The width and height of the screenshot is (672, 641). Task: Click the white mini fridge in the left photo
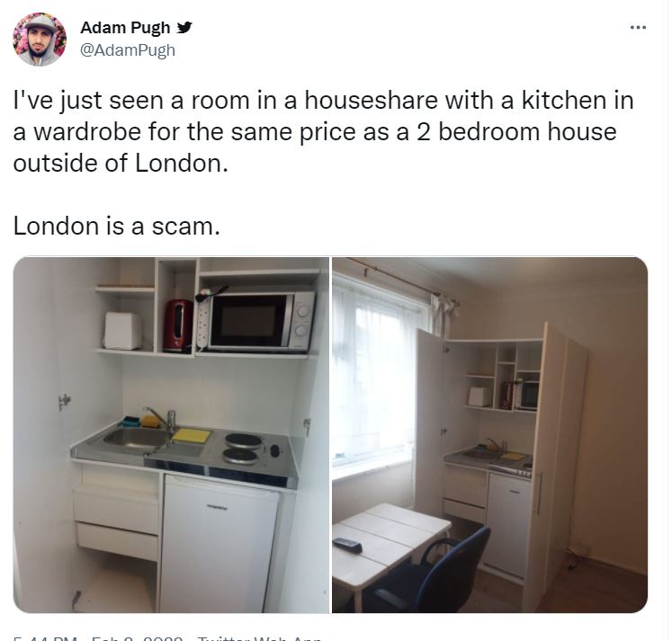point(218,543)
